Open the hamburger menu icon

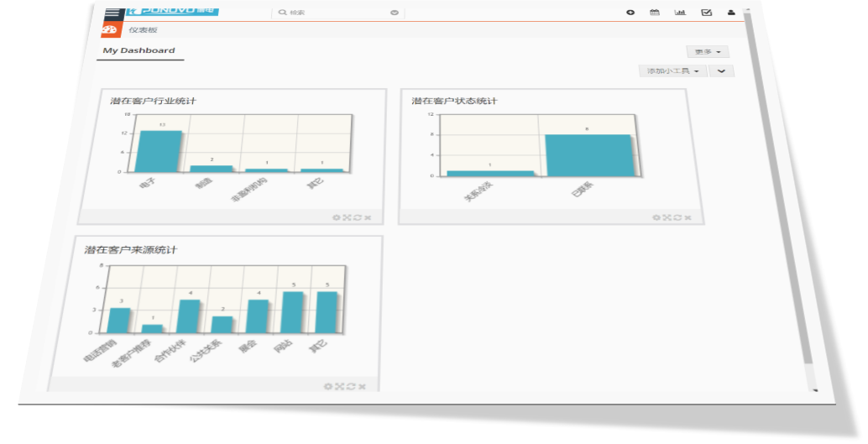113,13
